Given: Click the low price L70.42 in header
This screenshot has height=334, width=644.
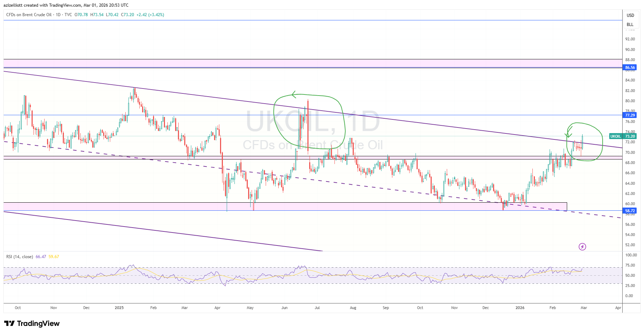Looking at the screenshot, I should point(112,15).
